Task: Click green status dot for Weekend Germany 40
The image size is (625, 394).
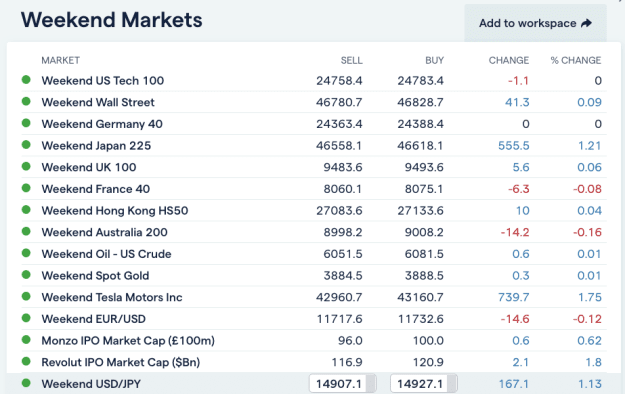Action: click(26, 123)
